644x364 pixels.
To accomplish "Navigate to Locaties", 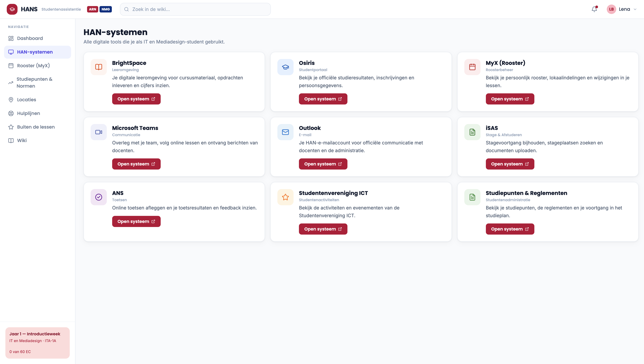I will pos(38,100).
